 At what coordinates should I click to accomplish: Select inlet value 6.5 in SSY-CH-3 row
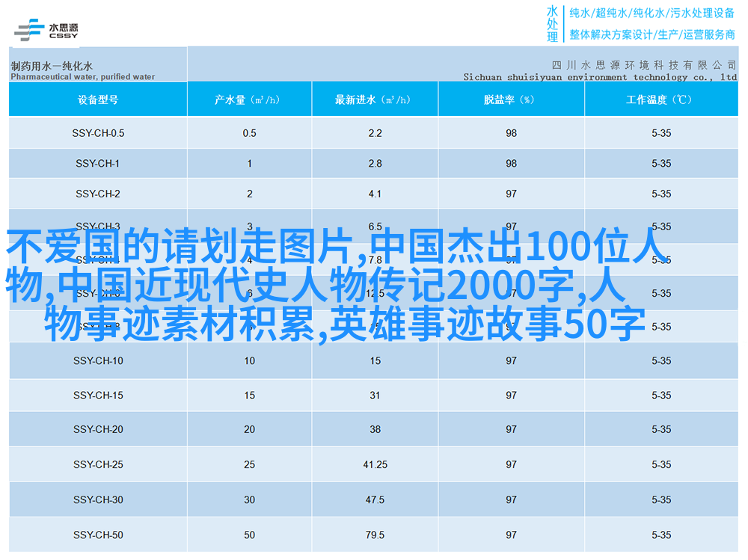pos(375,226)
